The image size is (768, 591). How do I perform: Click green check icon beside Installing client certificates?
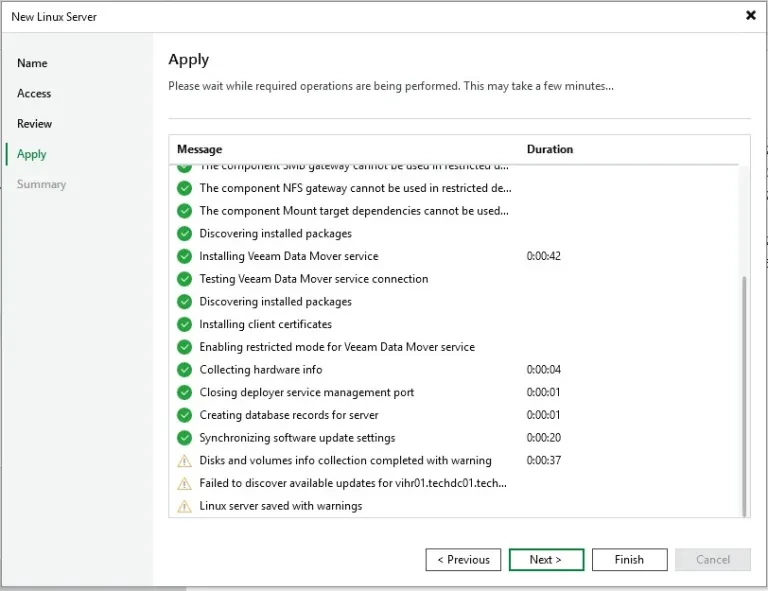tap(184, 324)
